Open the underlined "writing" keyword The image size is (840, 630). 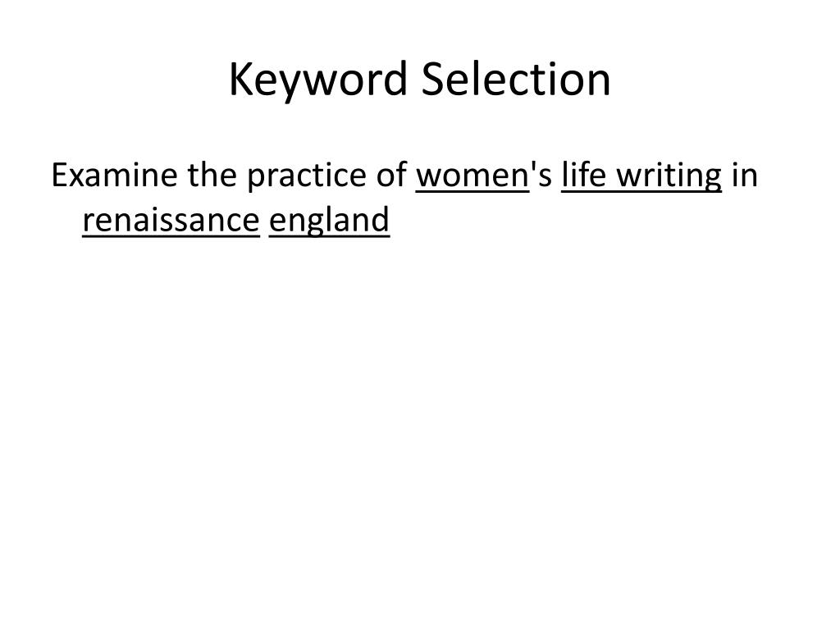669,177
